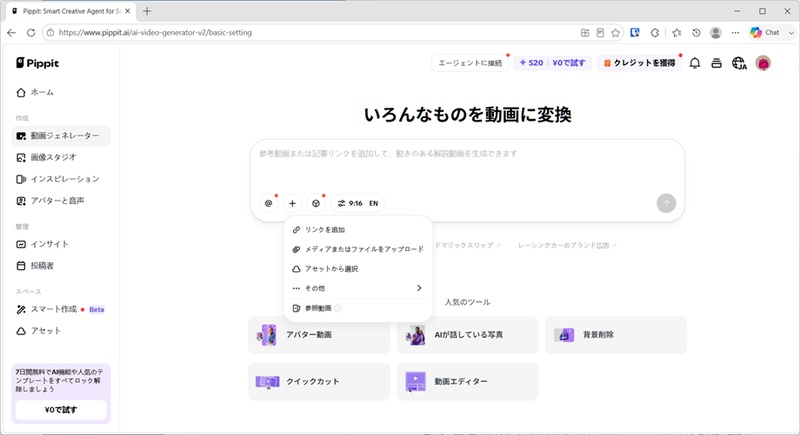Open the user profile avatar
800x435 pixels.
click(x=763, y=63)
